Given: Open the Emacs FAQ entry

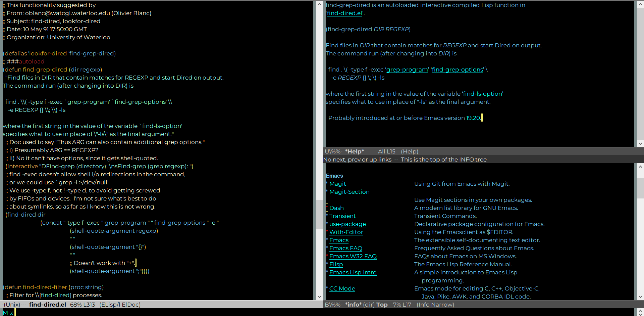Looking at the screenshot, I should 346,248.
